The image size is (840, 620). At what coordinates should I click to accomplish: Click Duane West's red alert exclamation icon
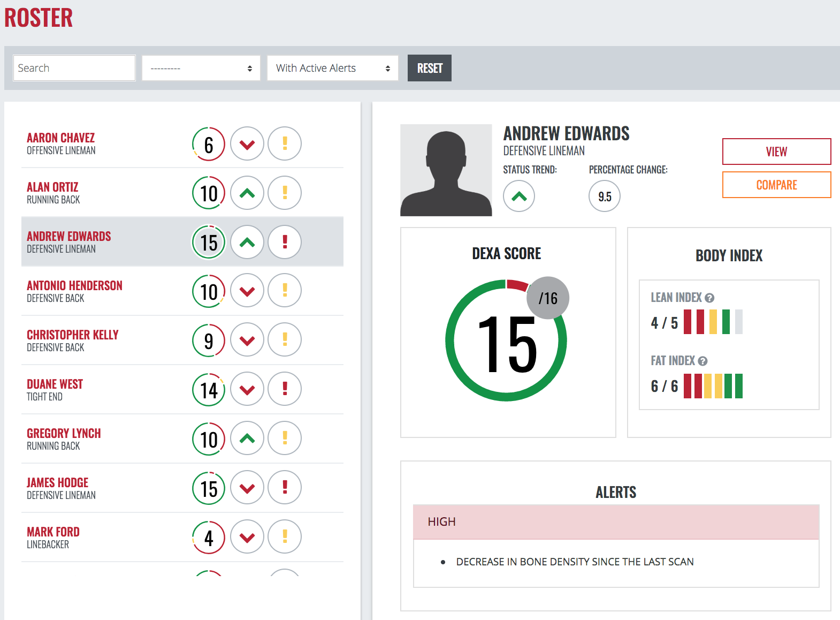point(285,389)
